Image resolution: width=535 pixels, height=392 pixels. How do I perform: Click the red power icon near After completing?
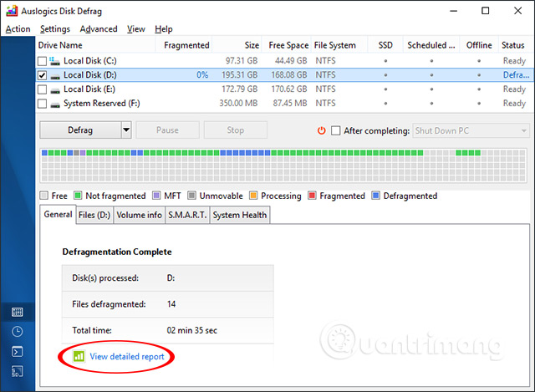(x=321, y=130)
